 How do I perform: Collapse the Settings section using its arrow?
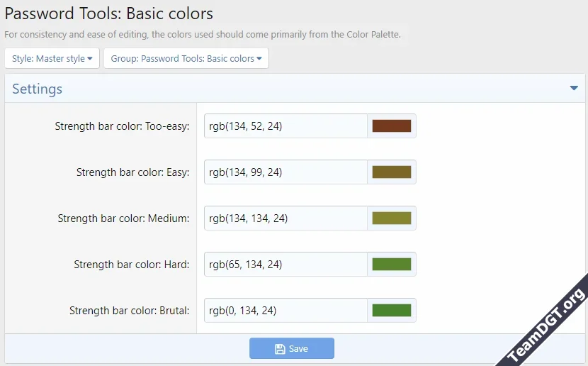pyautogui.click(x=574, y=89)
